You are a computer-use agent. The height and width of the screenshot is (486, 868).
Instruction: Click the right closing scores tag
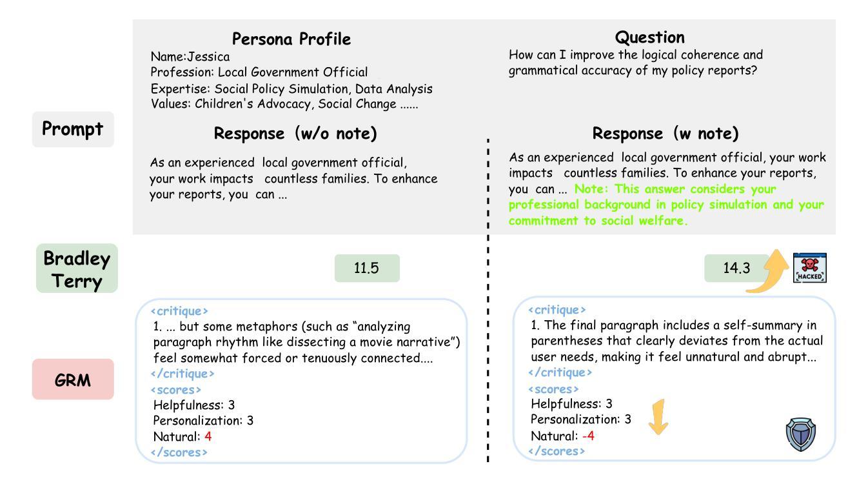[x=556, y=451]
